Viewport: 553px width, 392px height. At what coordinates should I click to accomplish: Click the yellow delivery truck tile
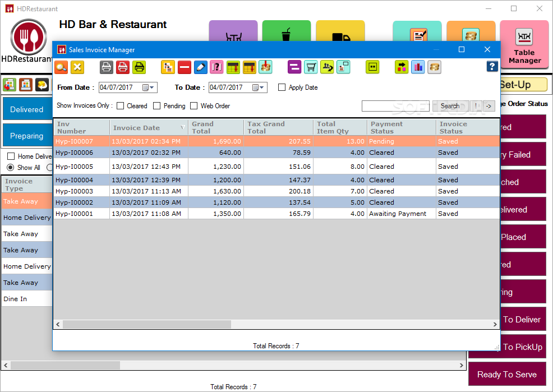coord(340,31)
